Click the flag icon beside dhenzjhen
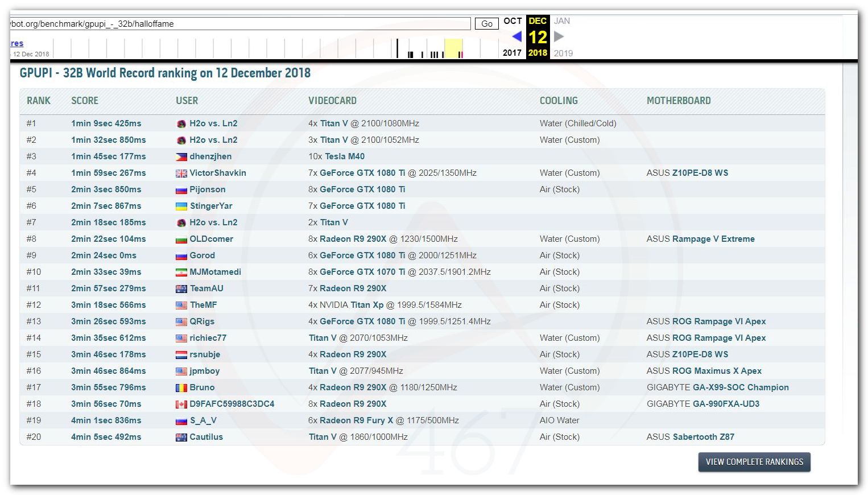Viewport: 868px width, 495px height. click(x=181, y=156)
